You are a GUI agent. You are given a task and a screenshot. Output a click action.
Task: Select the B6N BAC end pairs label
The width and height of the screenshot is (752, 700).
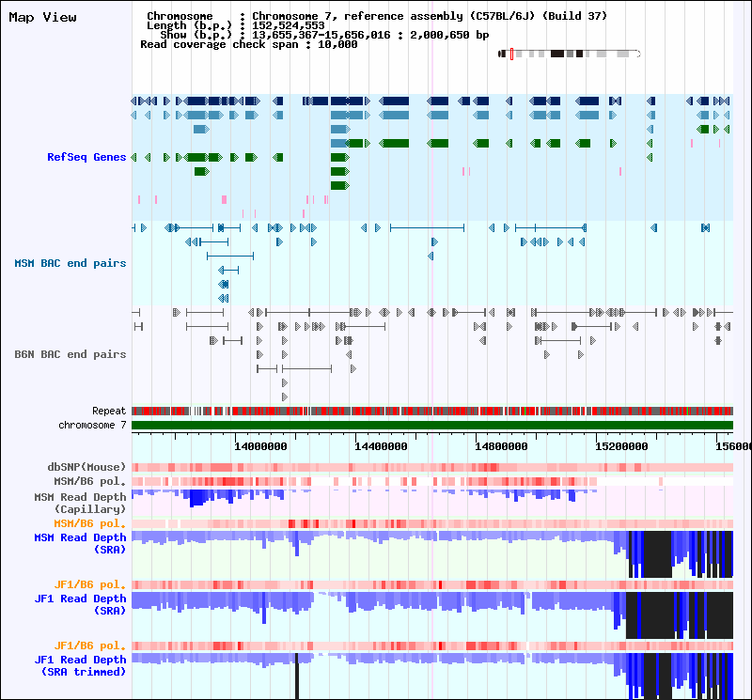coord(70,354)
